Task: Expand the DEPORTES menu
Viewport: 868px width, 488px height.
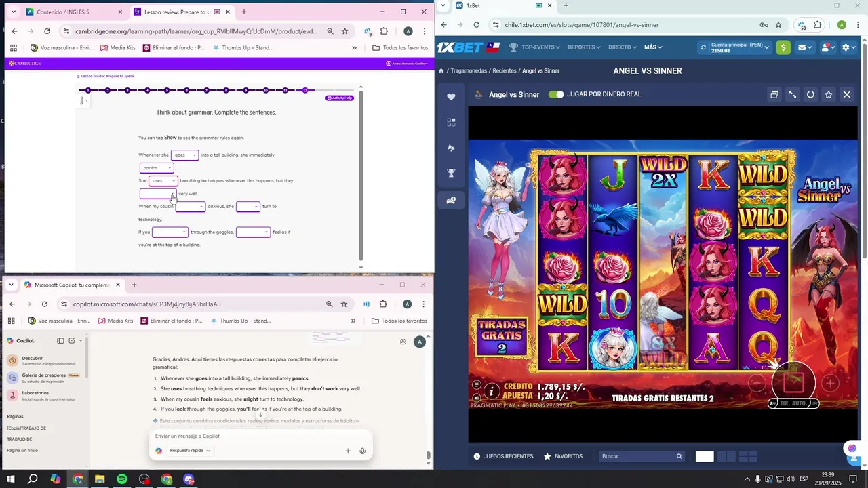Action: pos(584,47)
